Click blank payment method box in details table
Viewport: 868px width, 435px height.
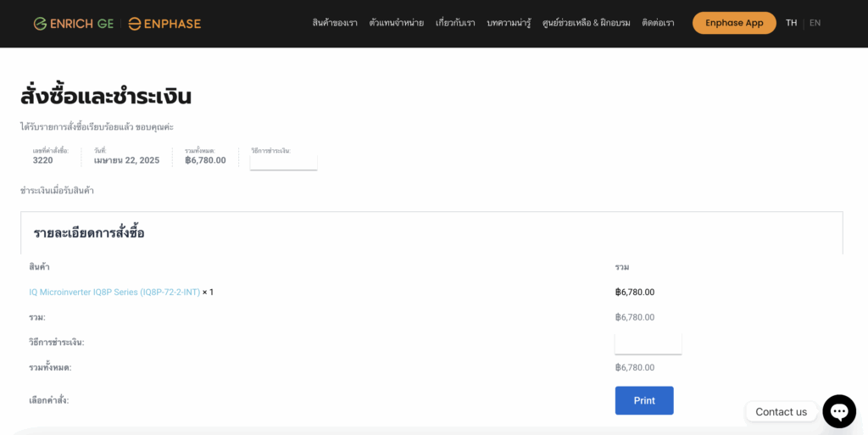tap(648, 343)
